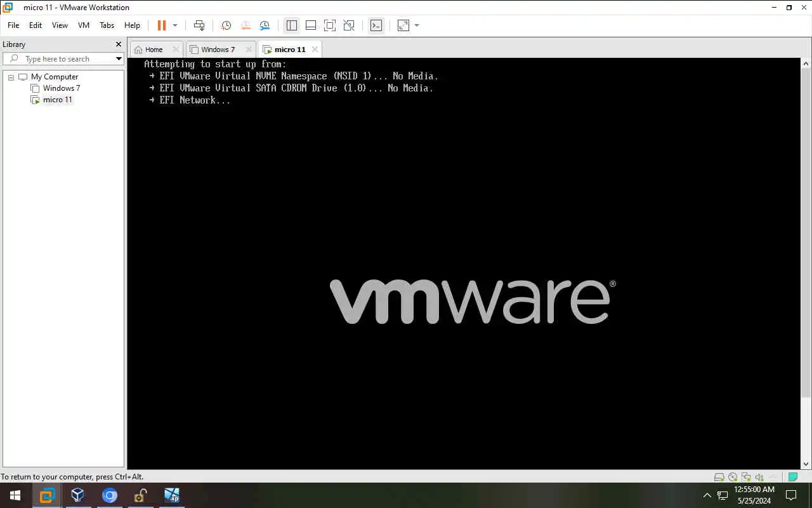Click the VirtualBox cube taskbar icon
812x508 pixels.
pyautogui.click(x=78, y=495)
